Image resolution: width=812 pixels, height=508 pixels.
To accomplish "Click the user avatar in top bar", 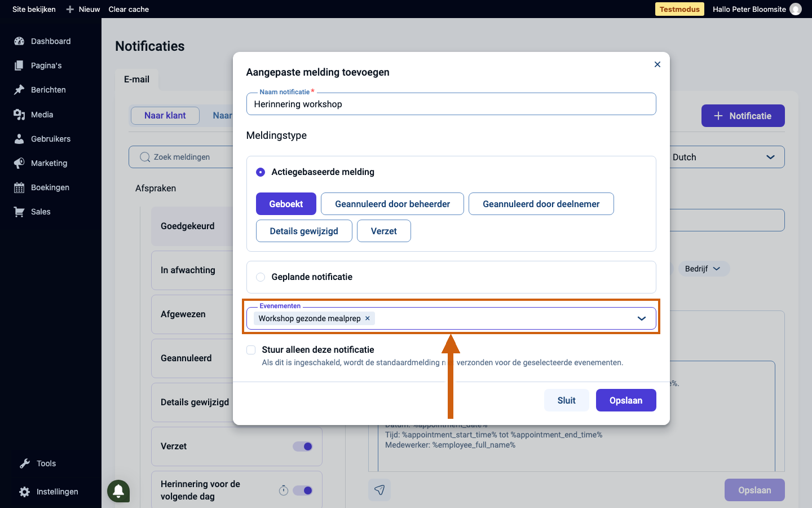I will (x=796, y=9).
